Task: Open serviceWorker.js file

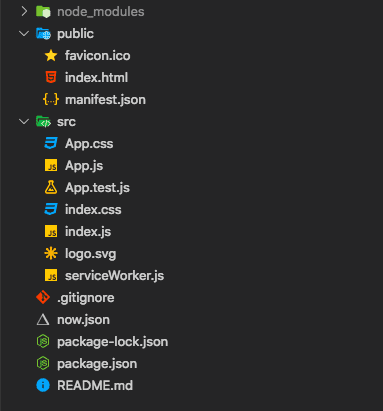Action: 114,276
